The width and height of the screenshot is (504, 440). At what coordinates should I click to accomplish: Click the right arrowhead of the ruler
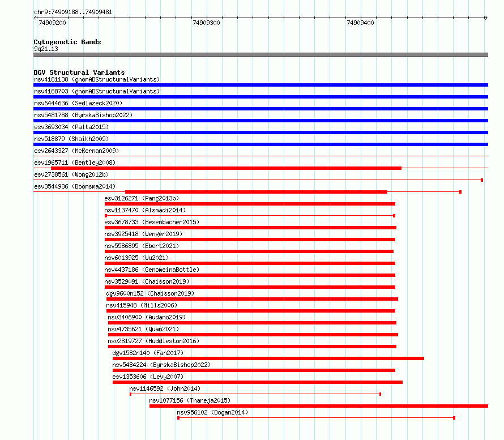tap(486, 18)
